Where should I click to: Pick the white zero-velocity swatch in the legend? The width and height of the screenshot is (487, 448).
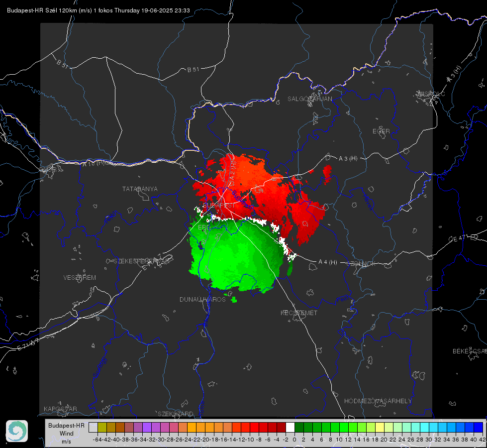[290, 428]
